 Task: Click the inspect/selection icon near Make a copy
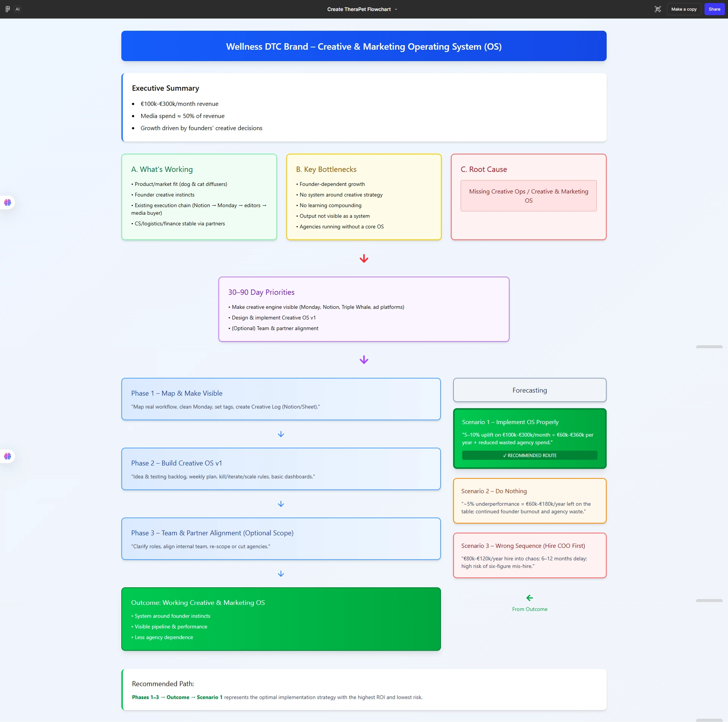pyautogui.click(x=658, y=9)
